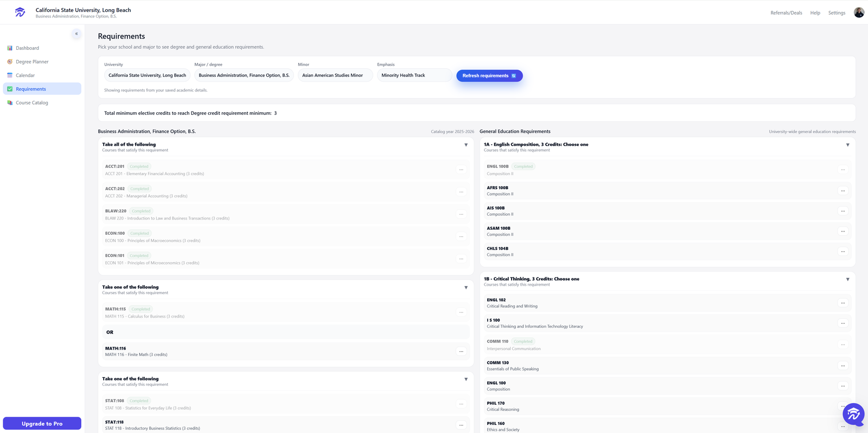
Task: Open options menu for ACCT:201 row
Action: (461, 170)
